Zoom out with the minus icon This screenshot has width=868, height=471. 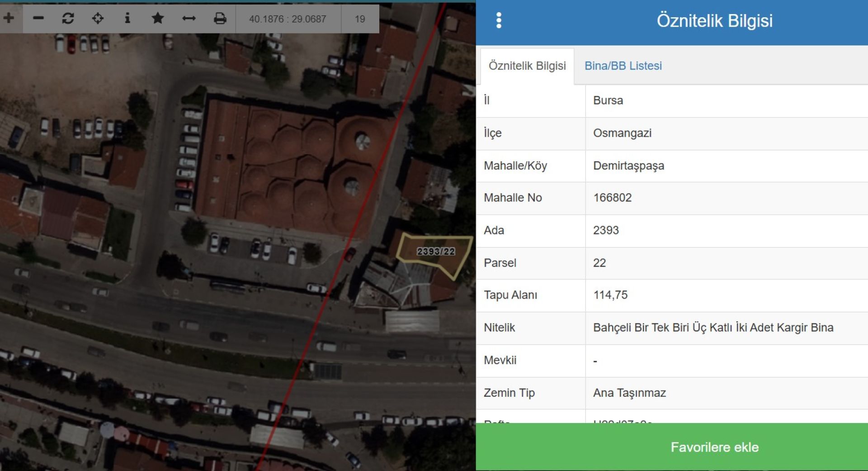(x=38, y=19)
